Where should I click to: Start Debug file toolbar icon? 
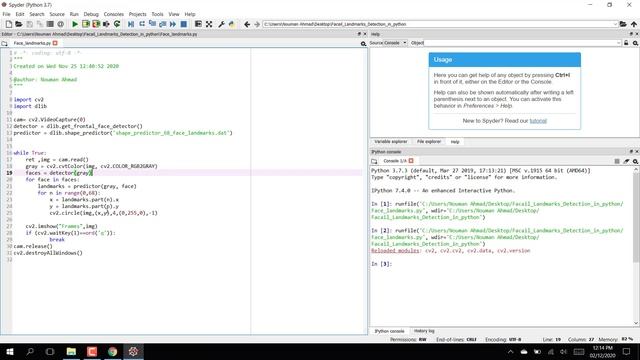[131, 24]
